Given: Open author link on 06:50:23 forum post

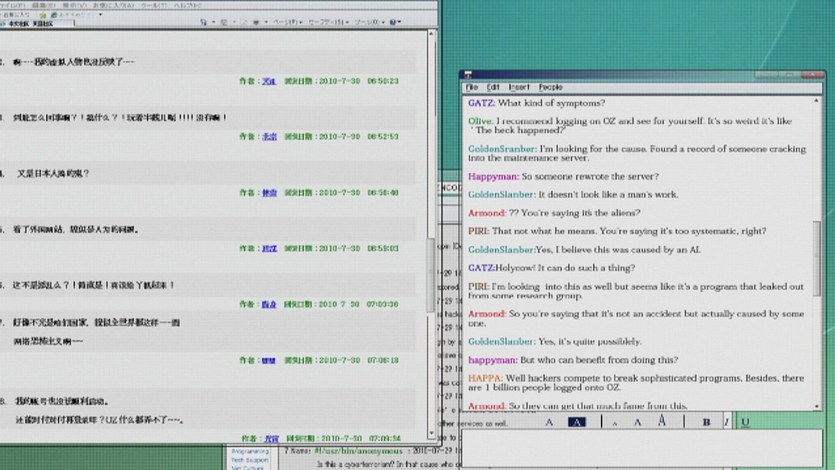Looking at the screenshot, I should click(x=269, y=81).
